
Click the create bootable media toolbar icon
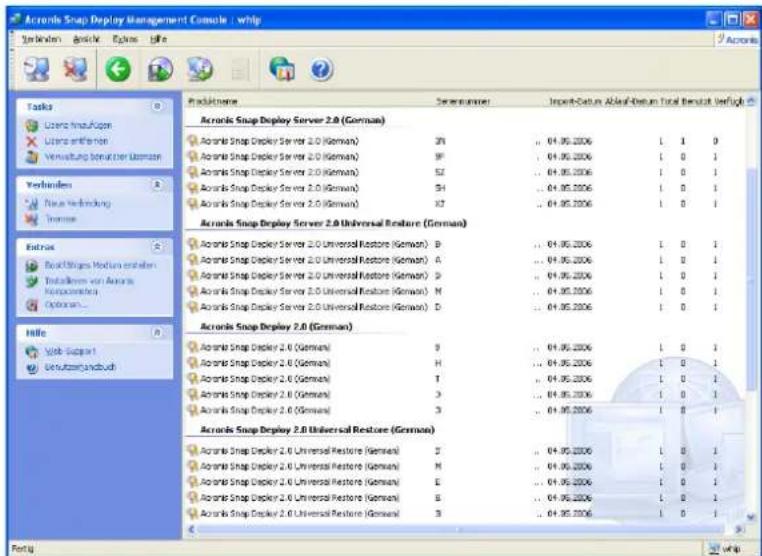pyautogui.click(x=160, y=69)
